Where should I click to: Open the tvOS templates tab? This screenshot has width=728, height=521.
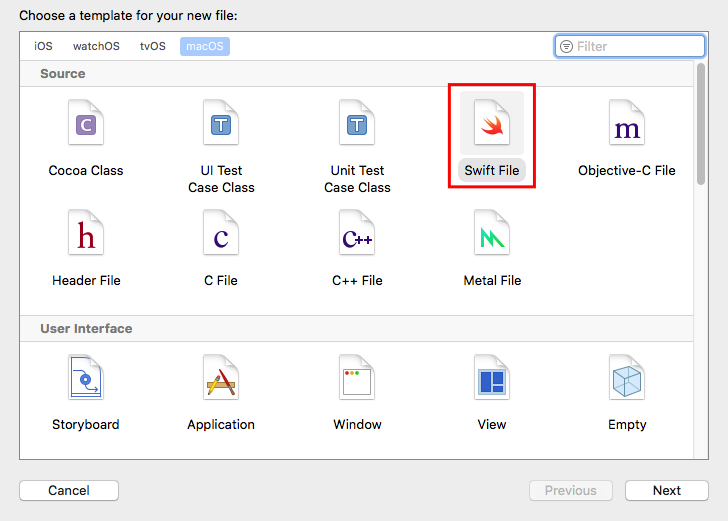click(x=153, y=46)
